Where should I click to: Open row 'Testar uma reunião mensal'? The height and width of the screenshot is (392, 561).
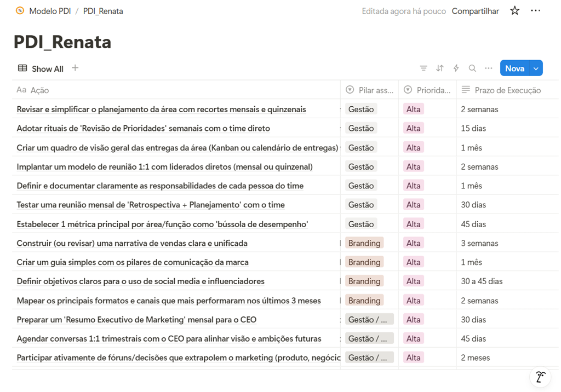[x=151, y=205]
